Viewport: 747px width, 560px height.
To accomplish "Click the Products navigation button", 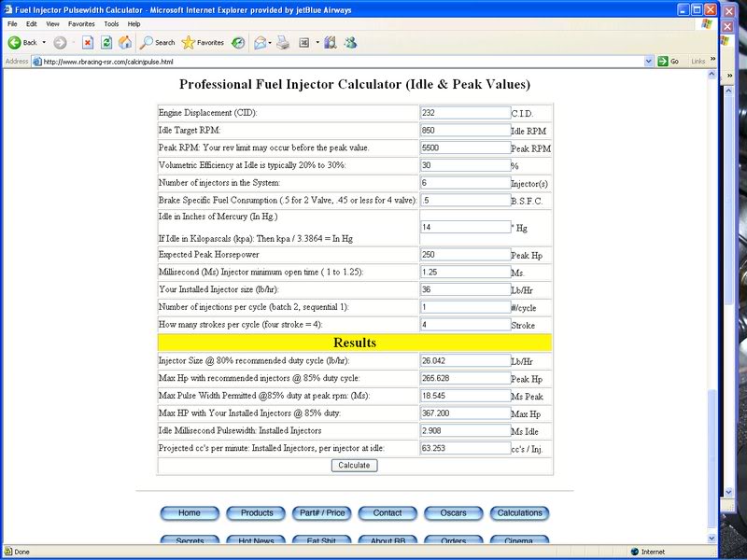I will coord(256,513).
